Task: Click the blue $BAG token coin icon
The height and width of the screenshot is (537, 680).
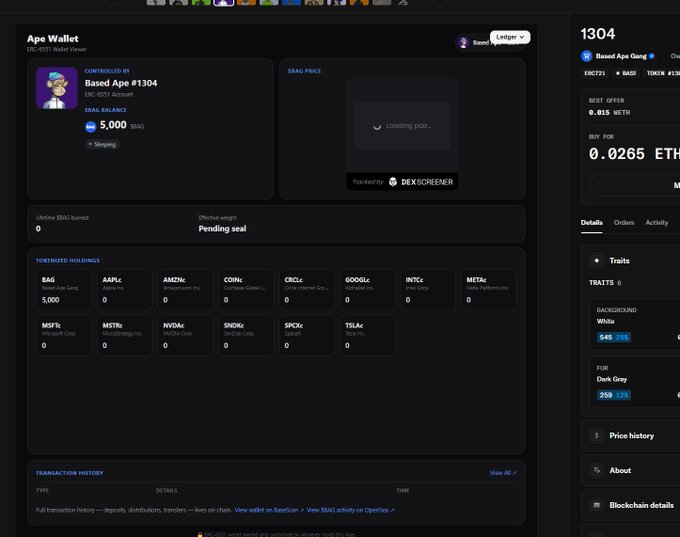Action: tap(91, 127)
